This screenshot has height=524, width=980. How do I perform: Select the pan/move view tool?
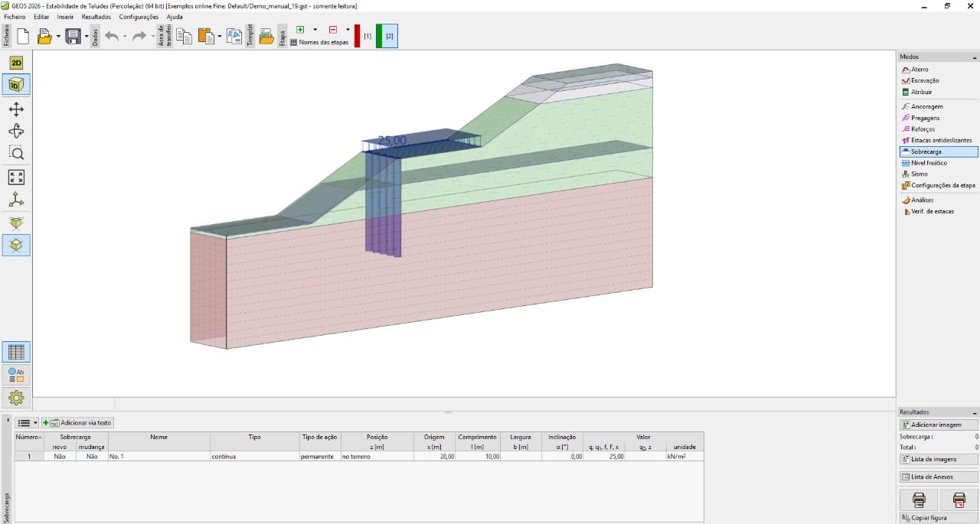[x=16, y=109]
